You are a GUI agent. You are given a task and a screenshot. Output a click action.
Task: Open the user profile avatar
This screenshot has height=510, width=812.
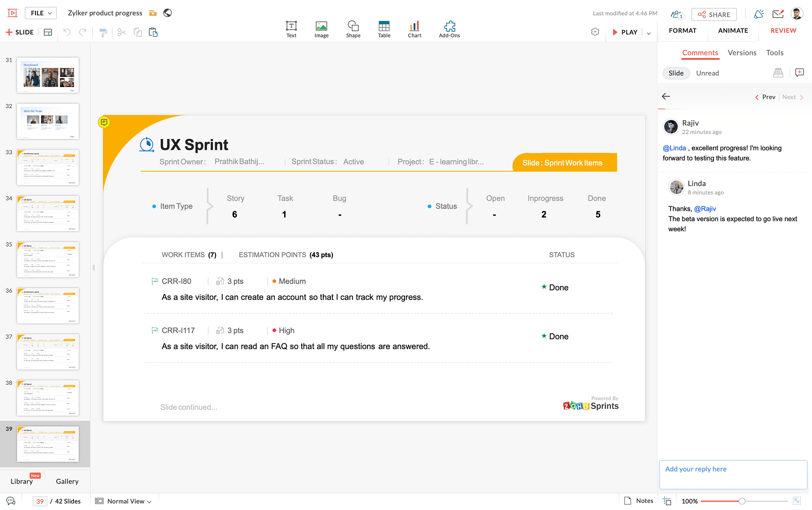pyautogui.click(x=797, y=14)
